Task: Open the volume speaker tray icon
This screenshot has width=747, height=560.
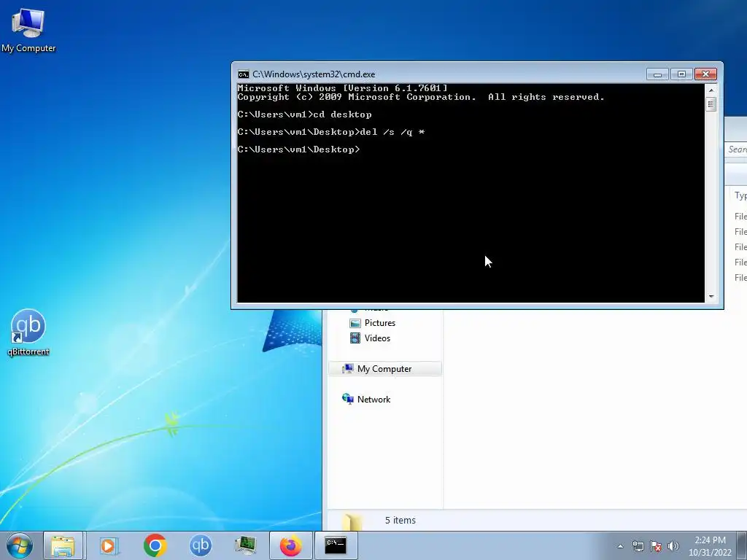Action: tap(673, 546)
